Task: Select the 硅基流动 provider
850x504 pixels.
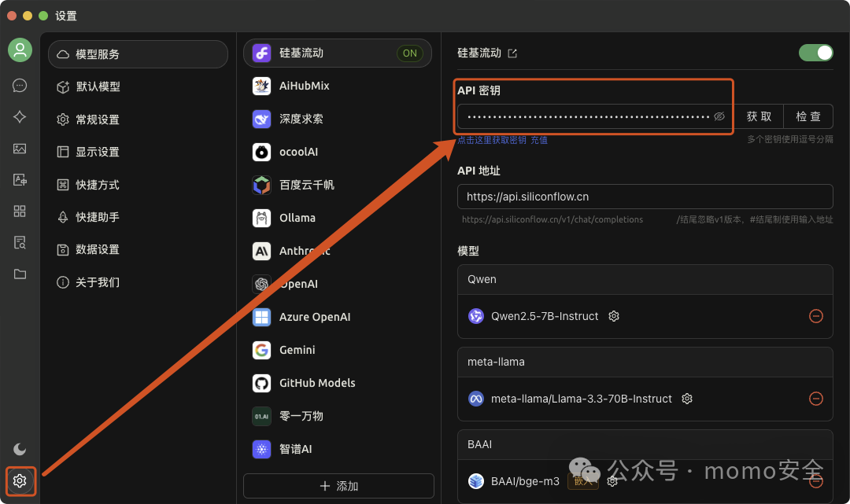Action: click(x=337, y=53)
